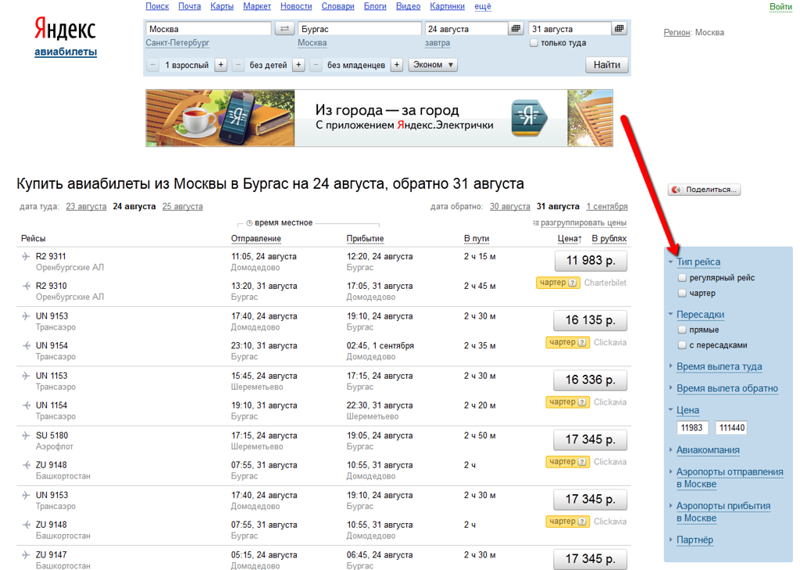Click plane icon of flight UN 1154
The width and height of the screenshot is (800, 570).
point(26,405)
